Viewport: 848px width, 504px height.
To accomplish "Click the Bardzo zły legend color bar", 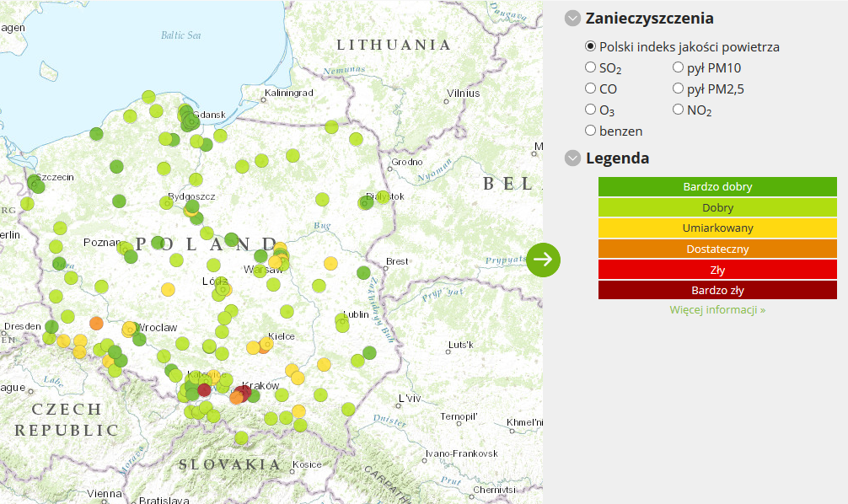I will (717, 291).
